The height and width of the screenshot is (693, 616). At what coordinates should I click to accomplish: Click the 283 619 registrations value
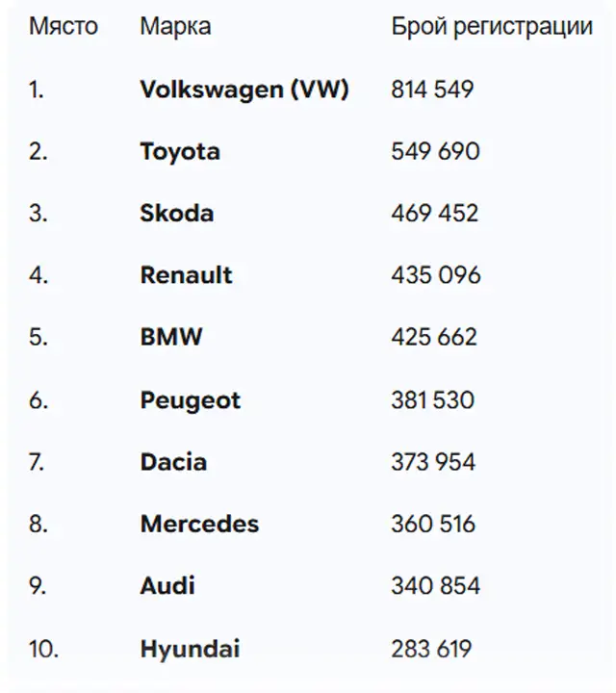(x=431, y=649)
